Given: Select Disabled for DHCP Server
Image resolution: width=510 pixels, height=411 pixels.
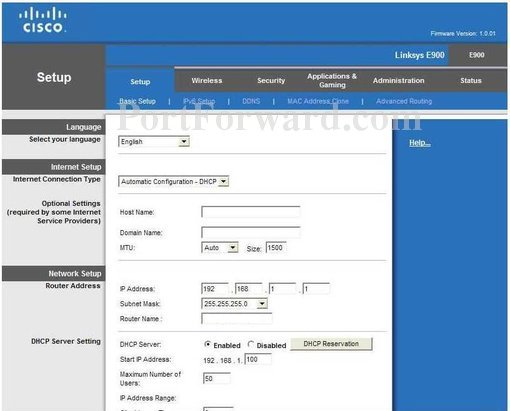Looking at the screenshot, I should 251,344.
